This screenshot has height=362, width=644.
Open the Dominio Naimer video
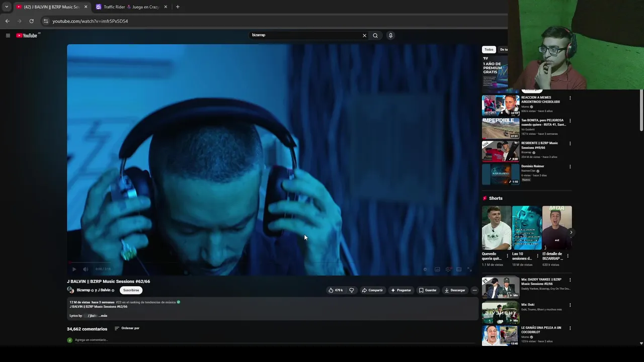pyautogui.click(x=501, y=174)
